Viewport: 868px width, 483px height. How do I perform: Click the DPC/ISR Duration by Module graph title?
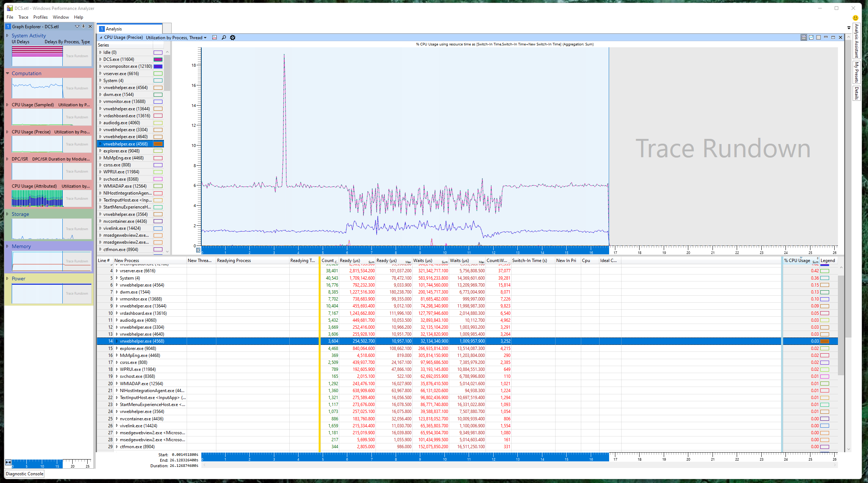click(x=61, y=159)
